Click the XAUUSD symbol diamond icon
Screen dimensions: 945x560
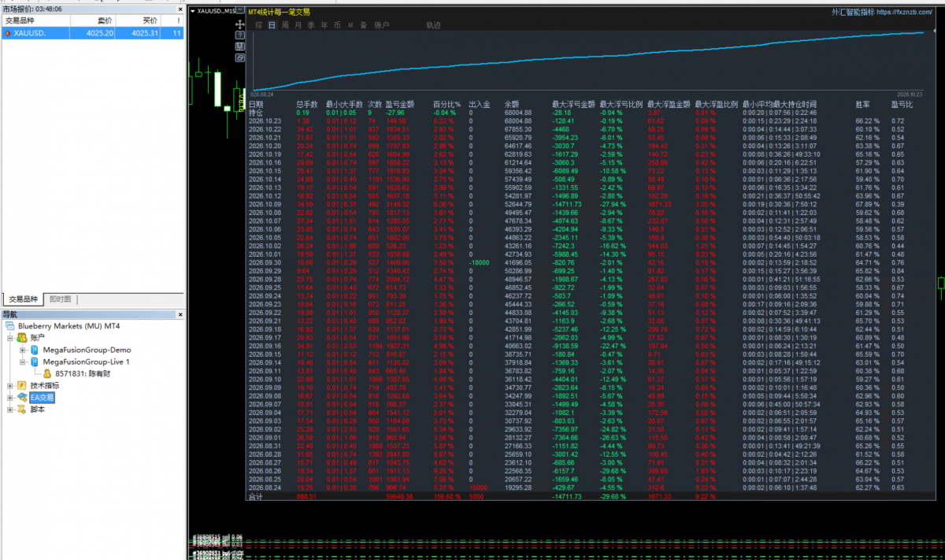pyautogui.click(x=7, y=33)
